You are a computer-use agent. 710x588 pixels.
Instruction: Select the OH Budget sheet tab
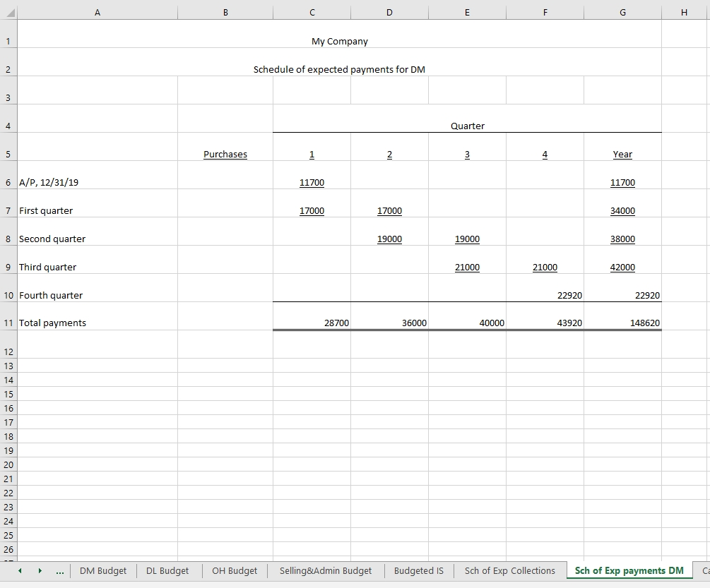(234, 570)
